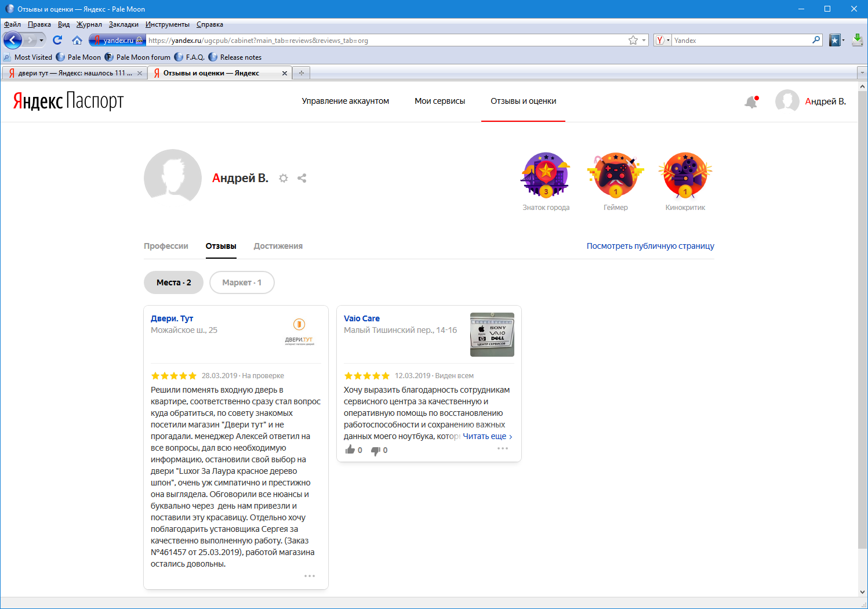Screen dimensions: 868x609
Task: Open Most Visited bookmark
Action: point(28,57)
